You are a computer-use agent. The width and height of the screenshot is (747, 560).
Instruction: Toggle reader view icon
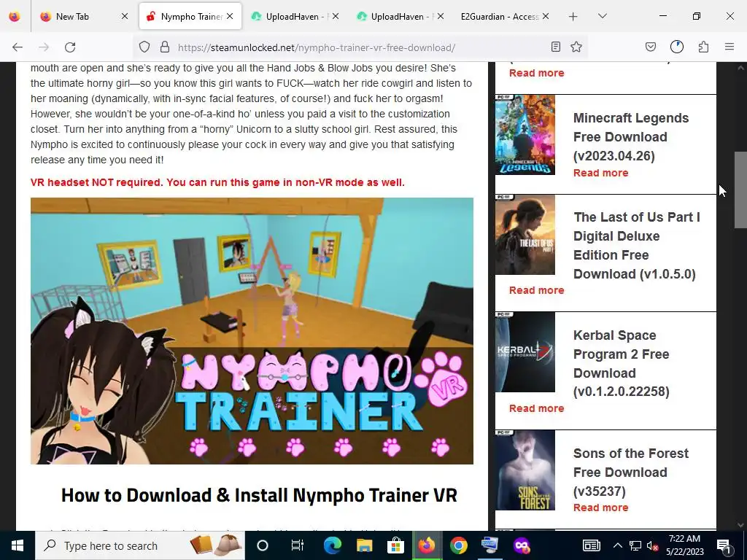(555, 47)
